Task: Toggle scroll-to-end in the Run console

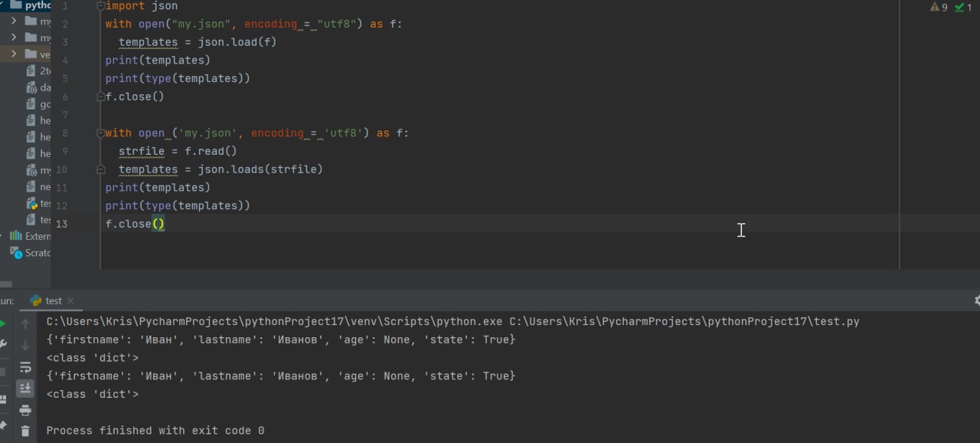Action: (25, 389)
